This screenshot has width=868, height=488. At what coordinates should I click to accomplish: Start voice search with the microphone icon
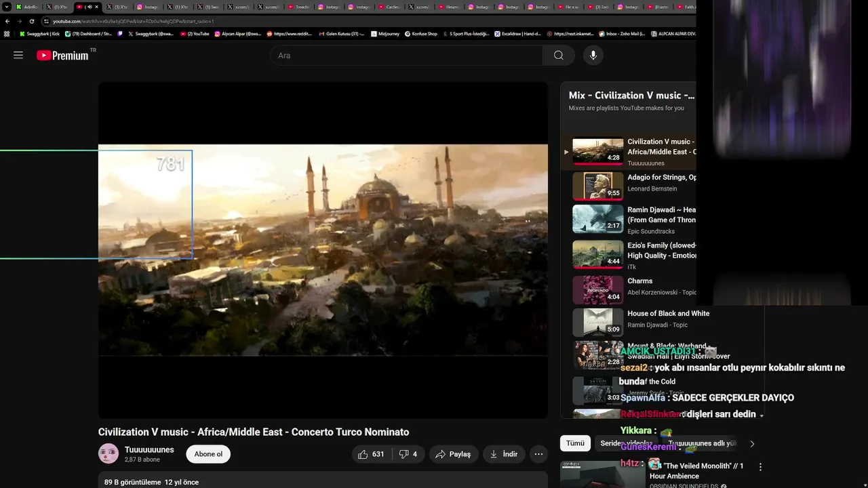593,56
